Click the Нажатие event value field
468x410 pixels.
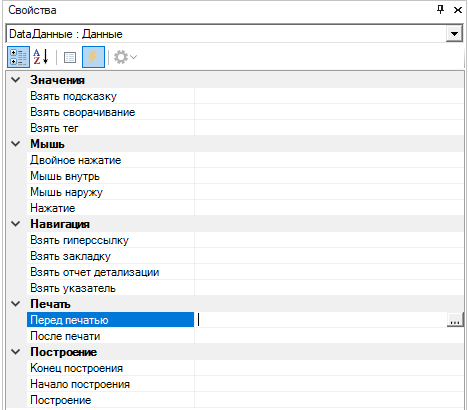pos(329,208)
